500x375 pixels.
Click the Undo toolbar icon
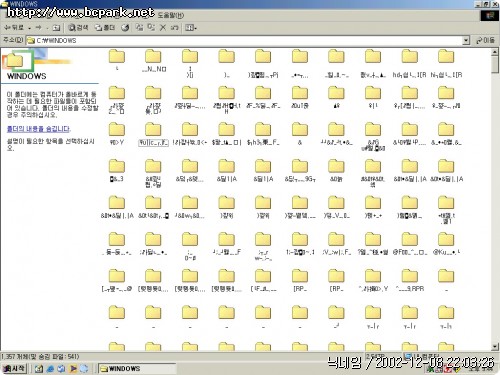174,28
